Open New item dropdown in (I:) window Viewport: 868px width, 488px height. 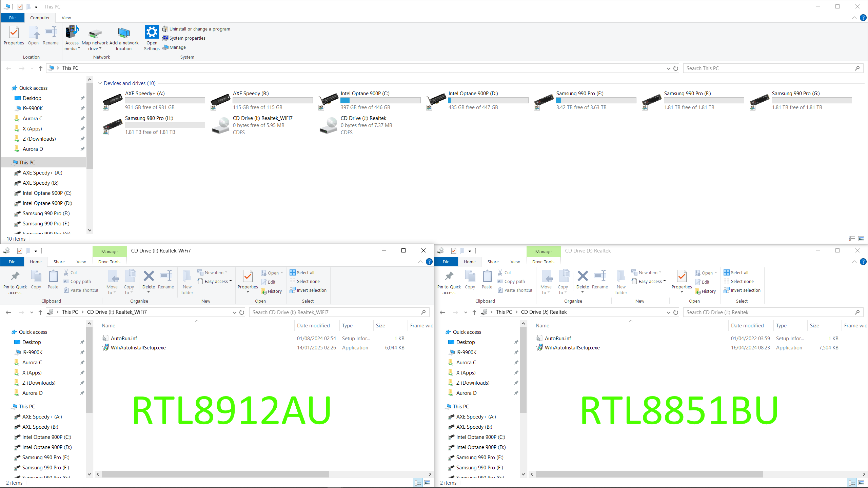212,272
